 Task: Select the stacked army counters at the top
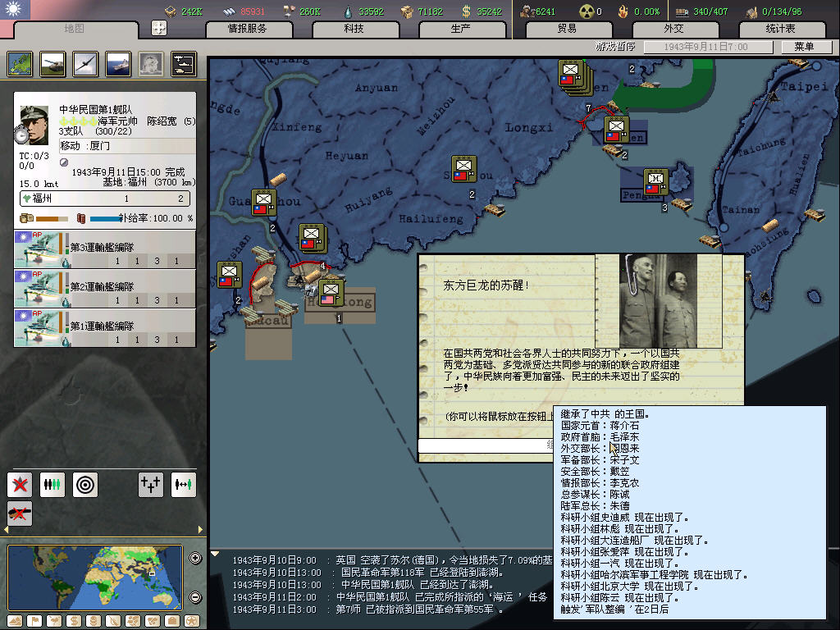click(573, 76)
